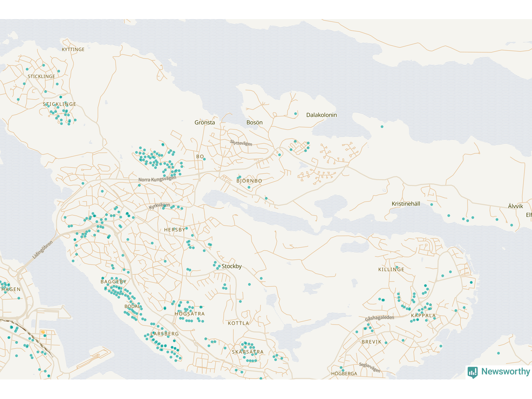Image resolution: width=532 pixels, height=399 pixels.
Task: Click the HERSBY district label
Action: pyautogui.click(x=175, y=230)
